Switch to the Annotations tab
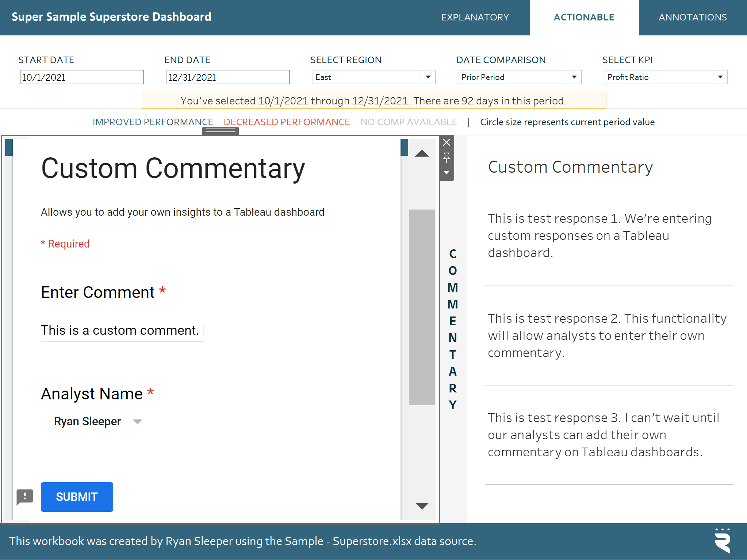 point(693,17)
